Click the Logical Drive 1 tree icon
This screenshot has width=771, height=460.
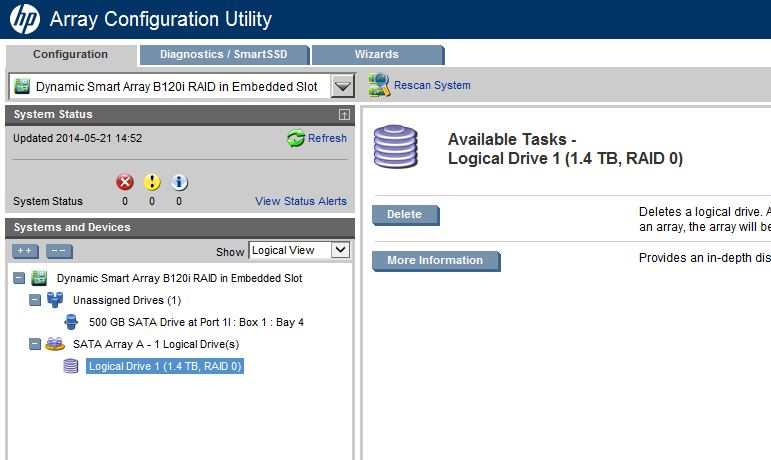click(71, 366)
